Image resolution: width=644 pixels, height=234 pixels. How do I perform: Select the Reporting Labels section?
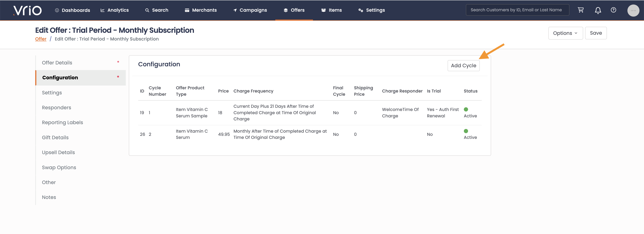[x=81, y=123]
